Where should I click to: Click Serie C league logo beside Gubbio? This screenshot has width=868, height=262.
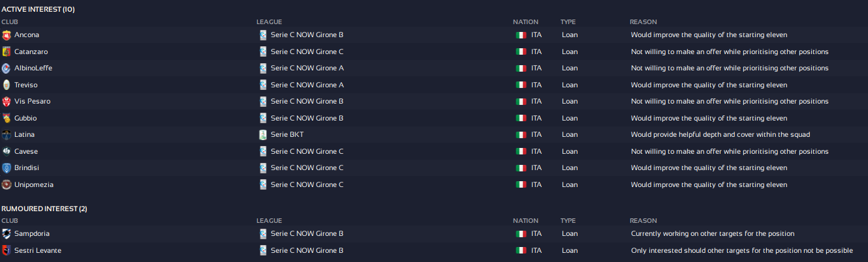(x=263, y=119)
